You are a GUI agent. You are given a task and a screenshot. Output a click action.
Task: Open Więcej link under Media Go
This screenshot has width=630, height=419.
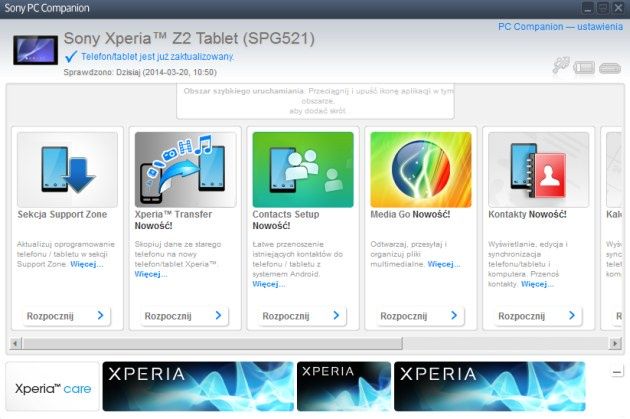(x=444, y=264)
